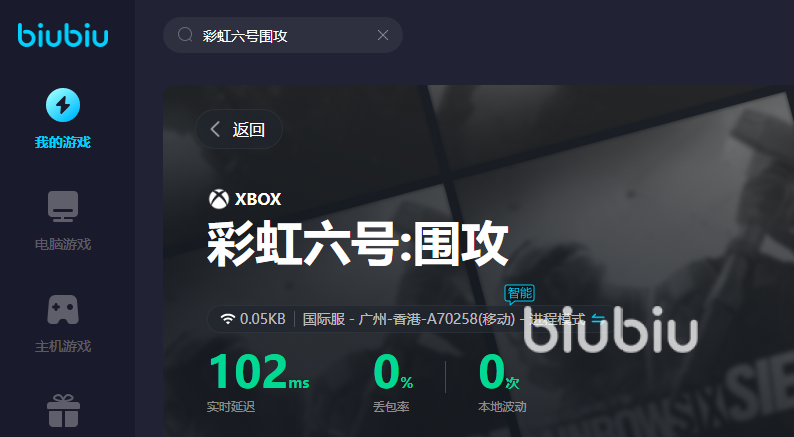Switch mode using blue swap arrows icon
Image resolution: width=794 pixels, height=437 pixels.
point(598,319)
